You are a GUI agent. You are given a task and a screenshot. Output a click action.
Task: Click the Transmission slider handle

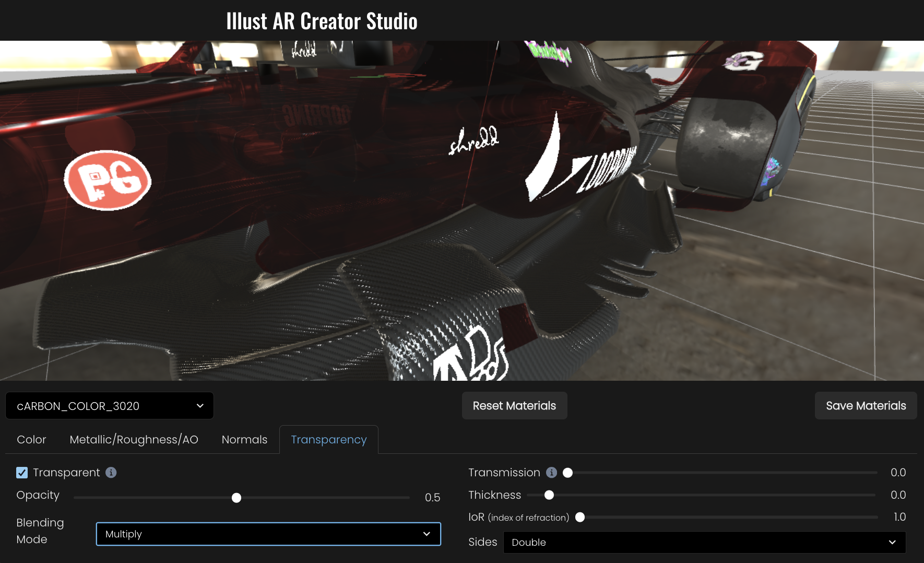568,473
